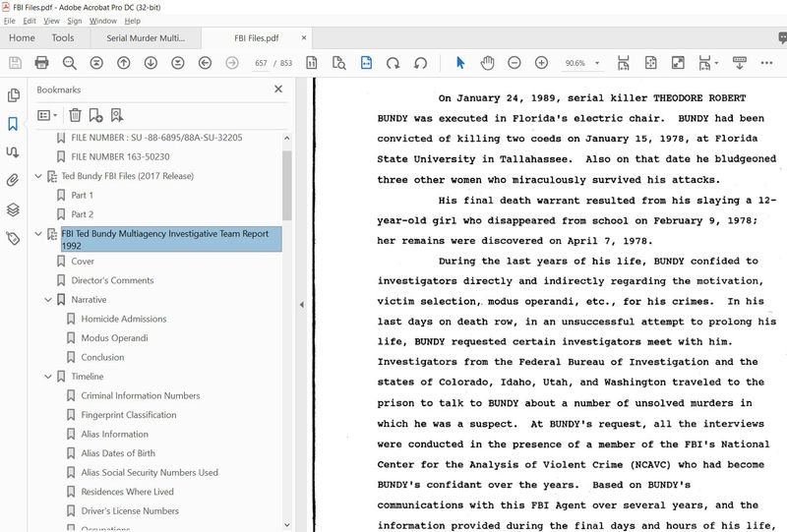Open the Sign menu

[x=74, y=20]
